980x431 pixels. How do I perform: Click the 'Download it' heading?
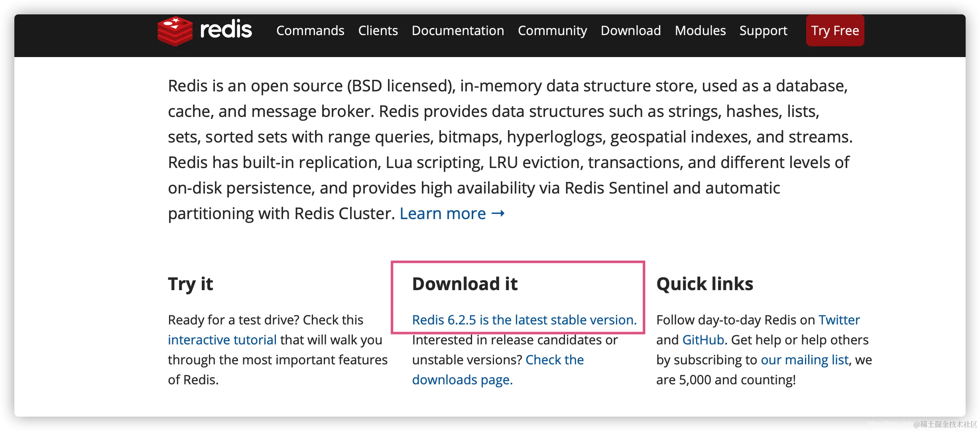464,284
